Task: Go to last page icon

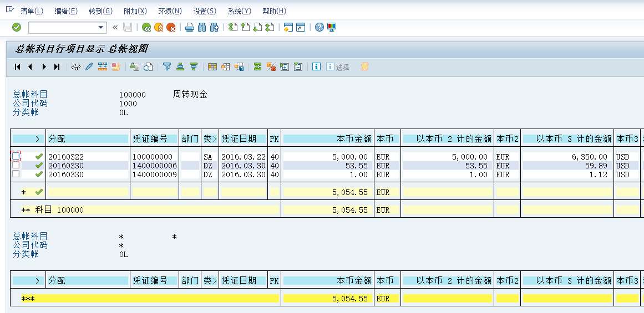Action: 270,28
